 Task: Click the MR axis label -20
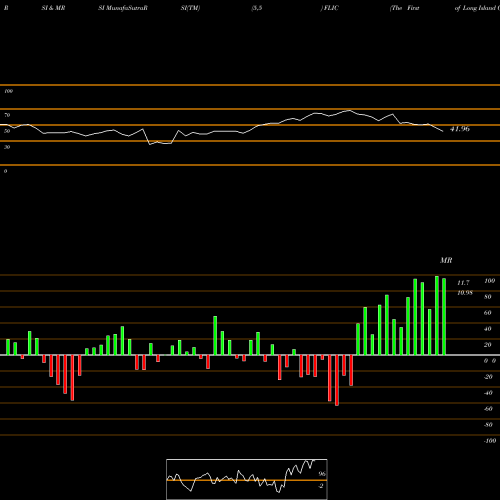tap(488, 377)
